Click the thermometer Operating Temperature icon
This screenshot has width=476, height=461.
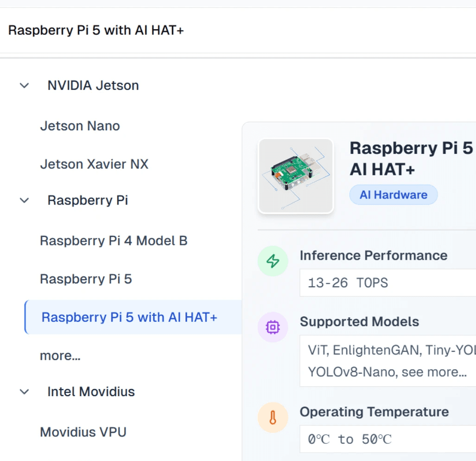pos(273,417)
